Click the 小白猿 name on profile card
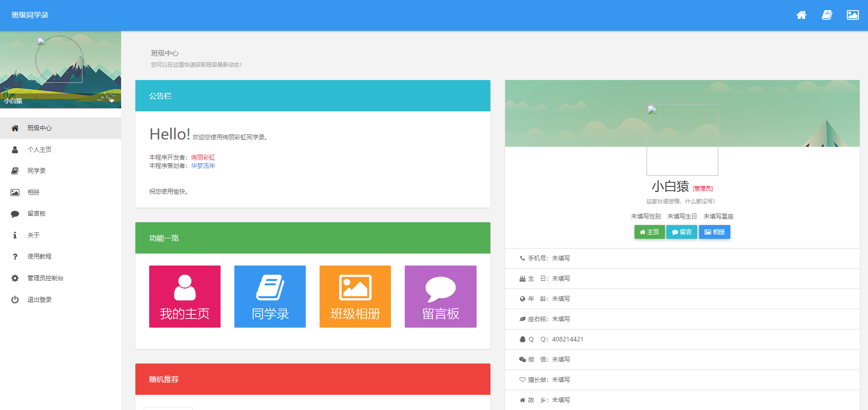868x410 pixels. [x=670, y=186]
